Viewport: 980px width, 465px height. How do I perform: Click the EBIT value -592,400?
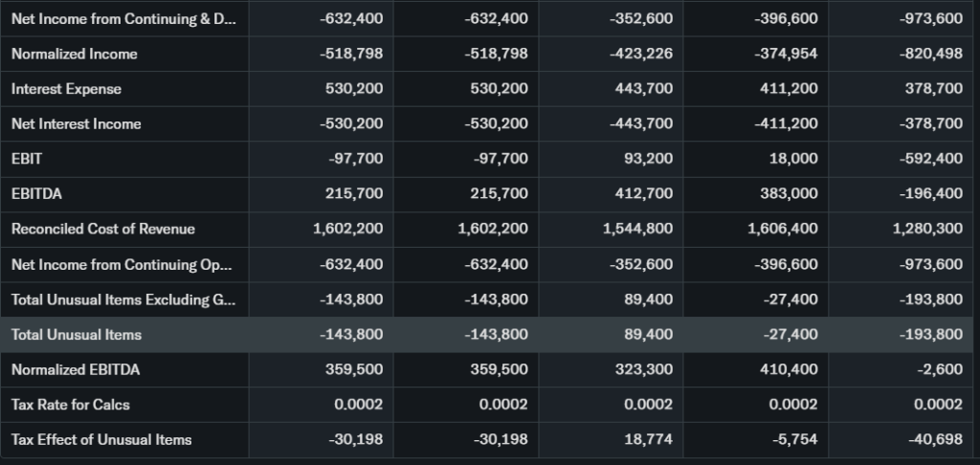click(x=932, y=159)
